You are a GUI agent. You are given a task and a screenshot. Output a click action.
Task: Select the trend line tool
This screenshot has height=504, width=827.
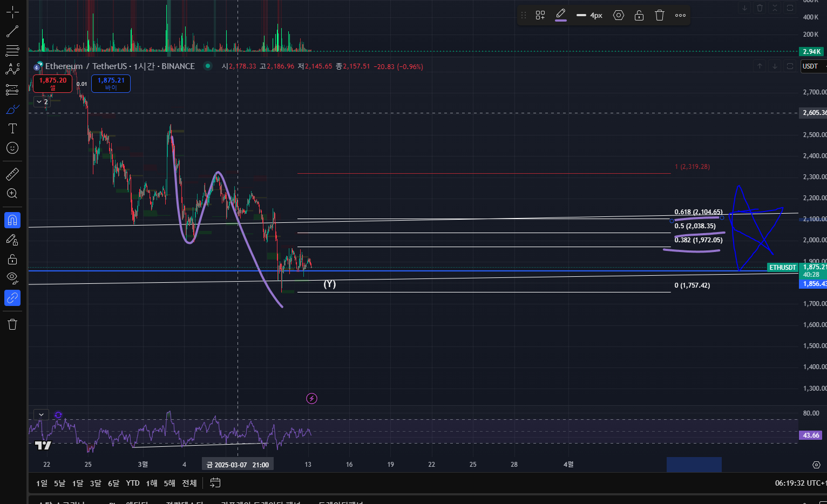12,31
